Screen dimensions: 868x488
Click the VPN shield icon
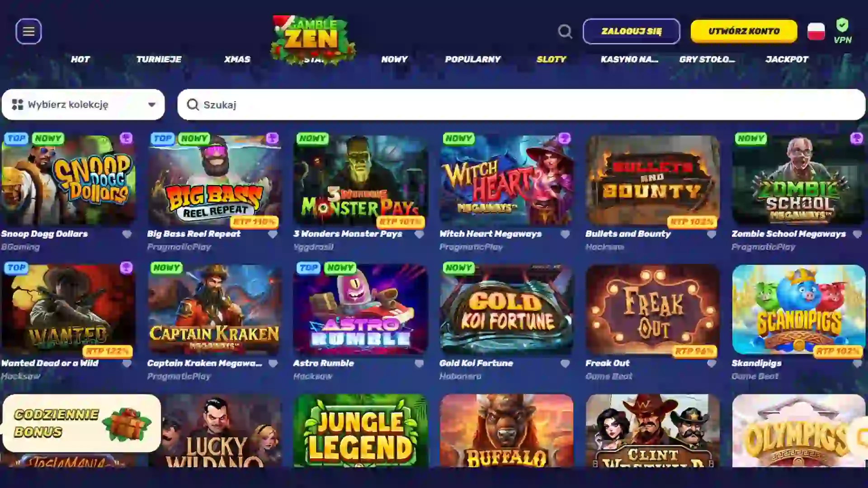(842, 25)
